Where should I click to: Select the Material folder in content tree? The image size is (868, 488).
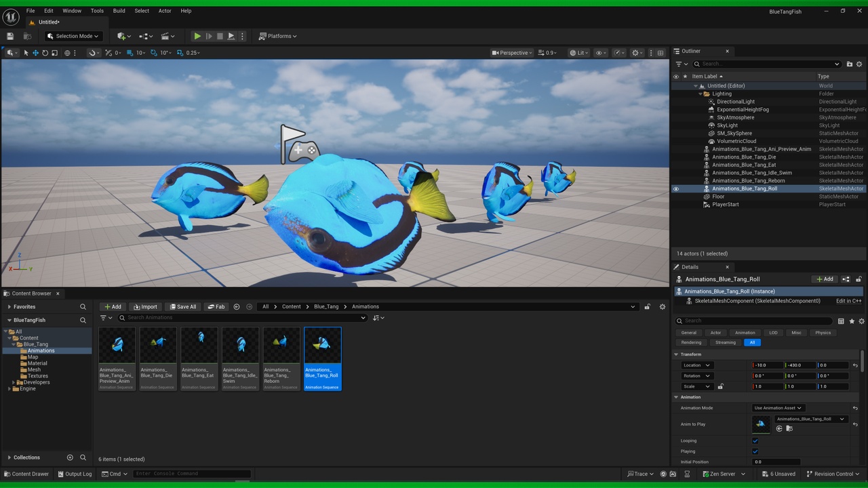coord(37,363)
